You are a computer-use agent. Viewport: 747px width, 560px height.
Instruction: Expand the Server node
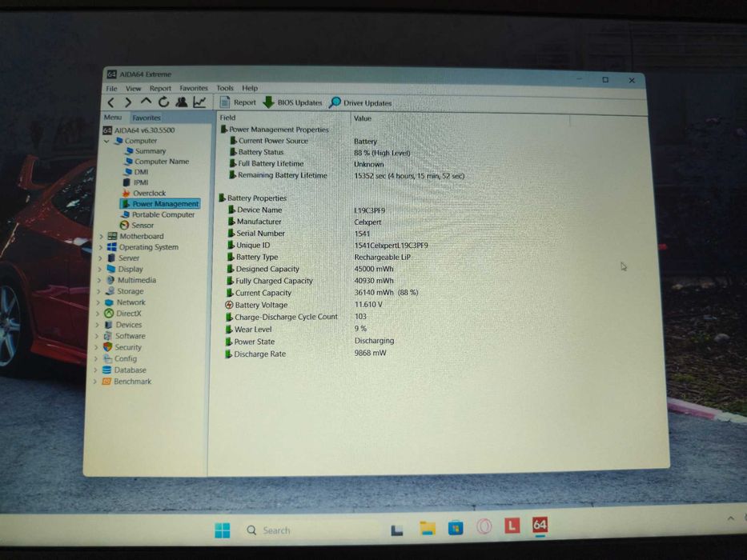tap(100, 258)
